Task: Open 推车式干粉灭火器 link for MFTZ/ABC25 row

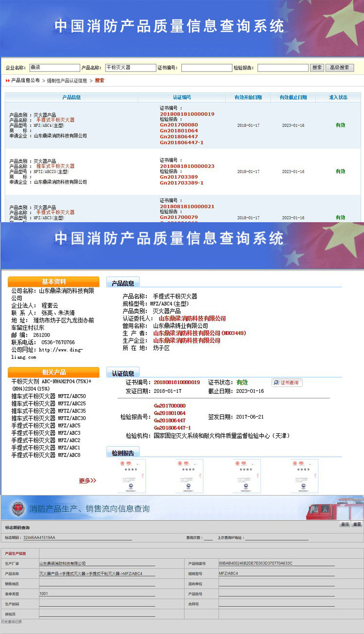Action: (55, 166)
